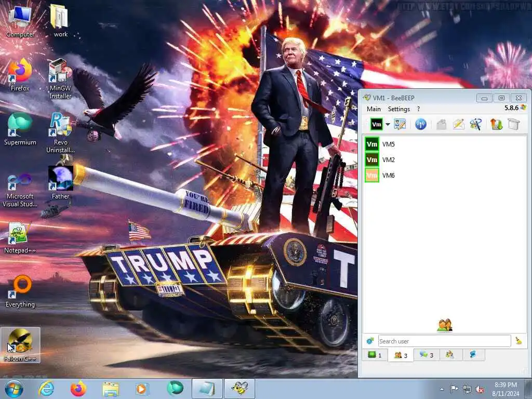
Task: Click the blue broadcast network icon
Action: click(420, 124)
